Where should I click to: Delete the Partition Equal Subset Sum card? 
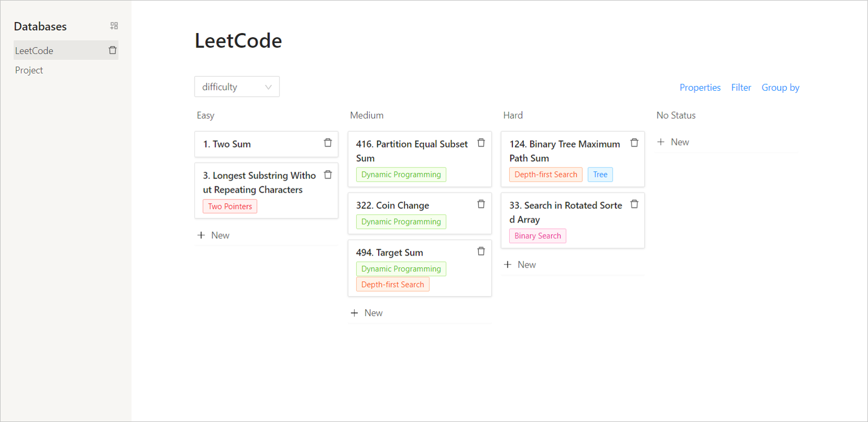(x=481, y=143)
